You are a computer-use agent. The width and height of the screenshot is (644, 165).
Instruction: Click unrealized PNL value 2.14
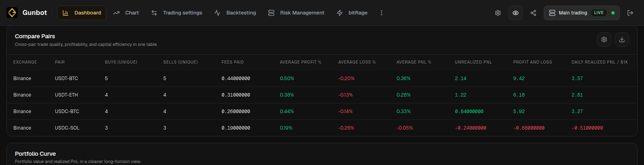point(460,78)
